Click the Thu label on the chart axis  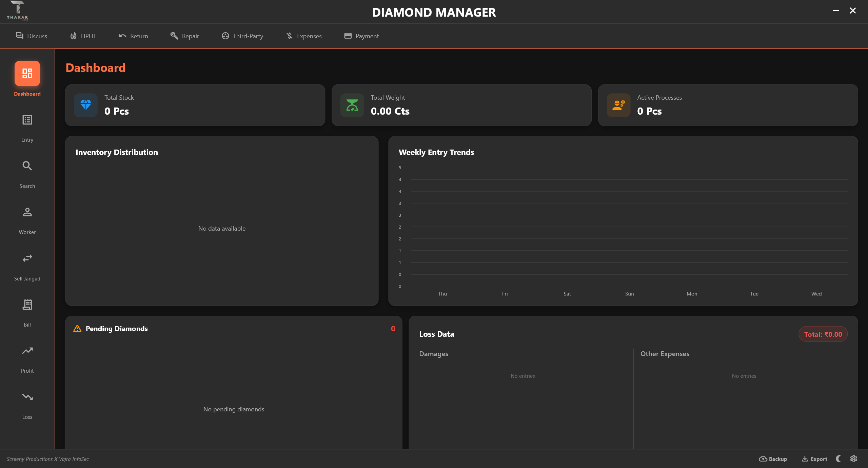(442, 294)
